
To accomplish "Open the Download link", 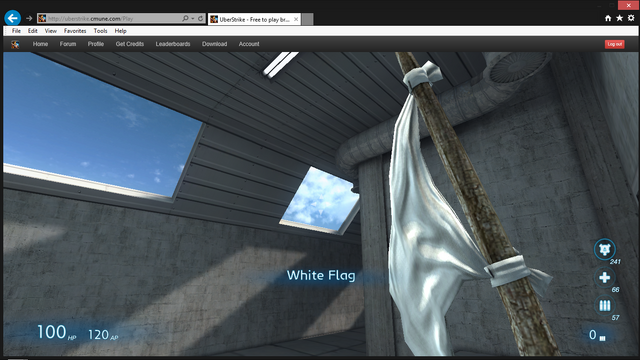I will coord(214,44).
